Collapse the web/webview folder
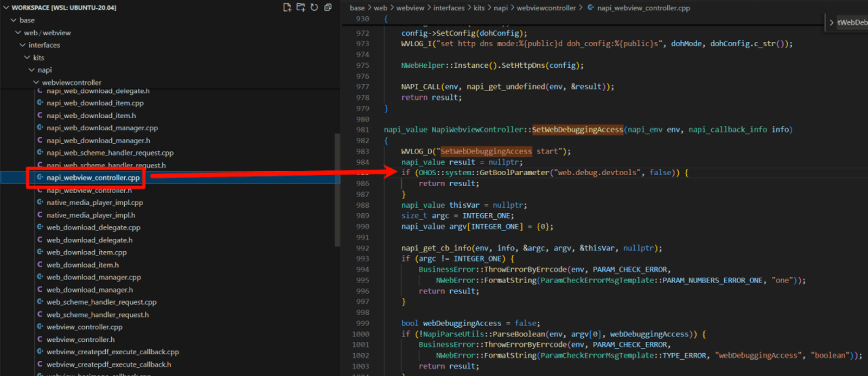 tap(18, 33)
